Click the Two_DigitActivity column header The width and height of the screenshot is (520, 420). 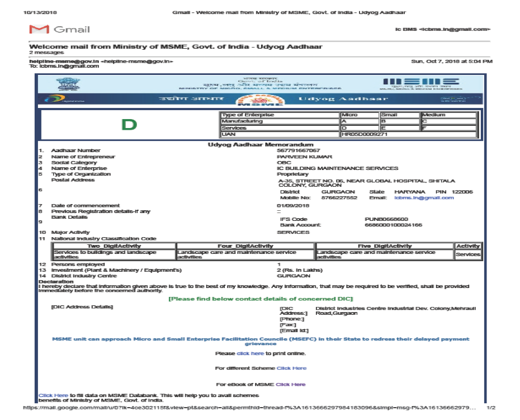(x=114, y=246)
